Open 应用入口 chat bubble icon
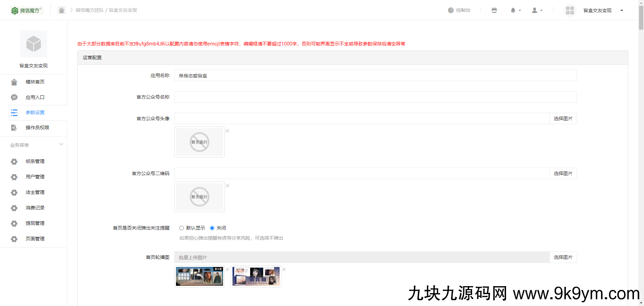 (x=14, y=97)
